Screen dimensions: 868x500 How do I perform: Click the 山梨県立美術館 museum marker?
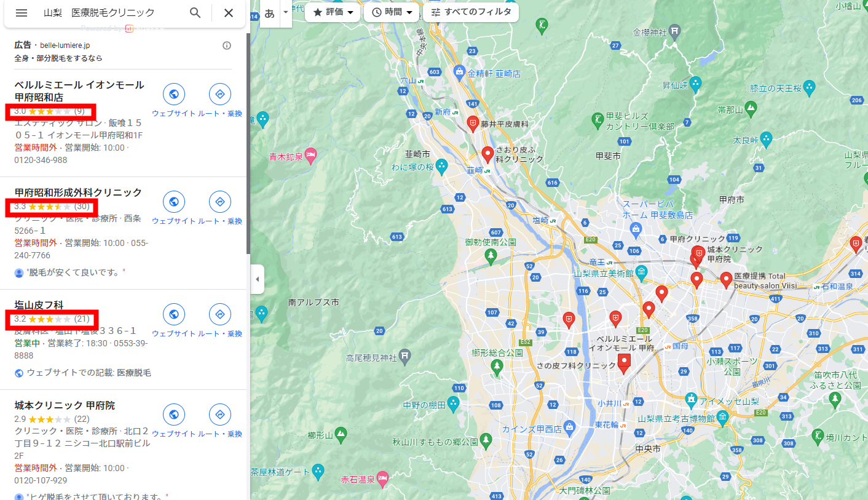coord(641,272)
